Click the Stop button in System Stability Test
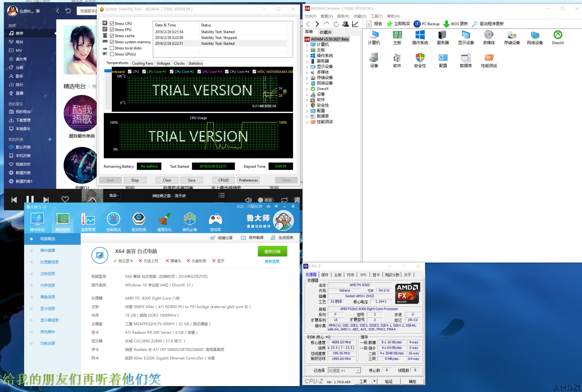The height and width of the screenshot is (392, 582). (x=135, y=180)
